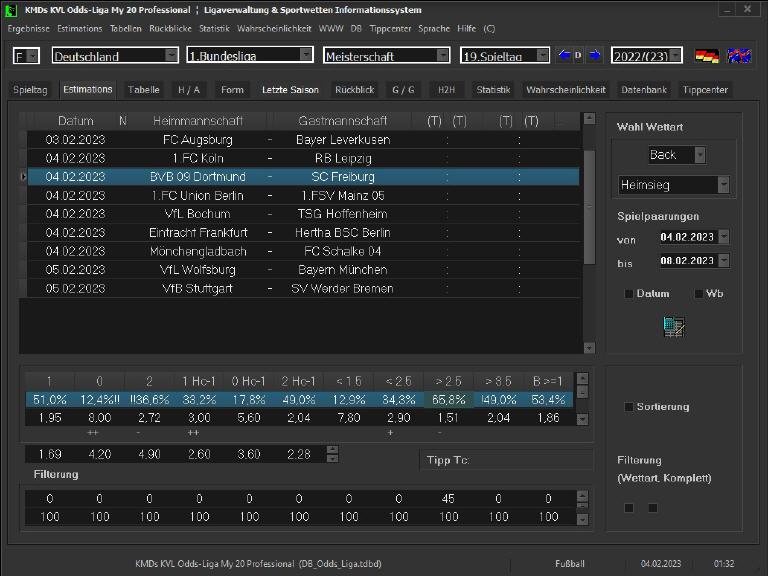The image size is (768, 576).
Task: Open the Deutschland country dropdown
Action: coord(171,55)
